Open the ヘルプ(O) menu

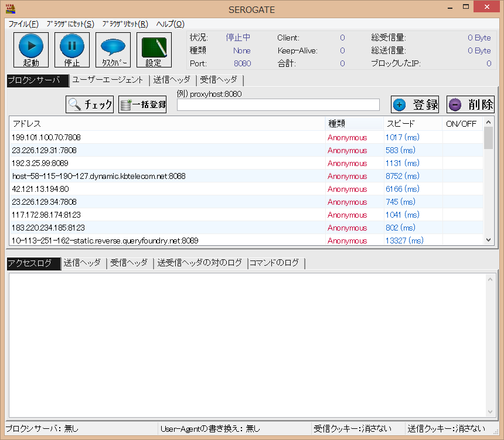pyautogui.click(x=170, y=24)
